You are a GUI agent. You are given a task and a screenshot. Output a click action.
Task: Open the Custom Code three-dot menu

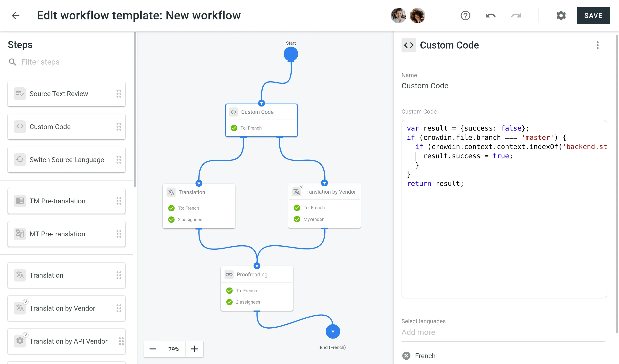[597, 45]
